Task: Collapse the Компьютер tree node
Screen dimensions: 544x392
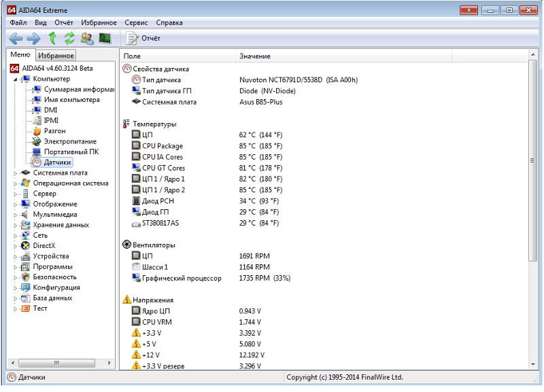Action: pos(15,79)
